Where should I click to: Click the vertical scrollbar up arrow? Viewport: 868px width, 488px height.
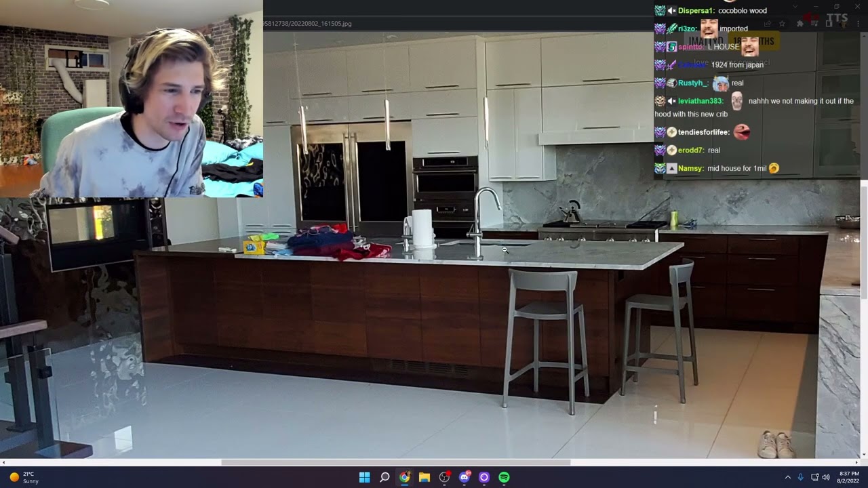(864, 35)
